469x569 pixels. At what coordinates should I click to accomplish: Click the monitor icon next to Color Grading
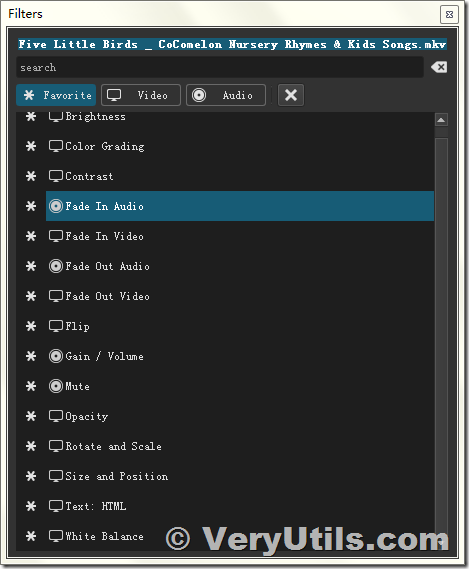point(56,146)
